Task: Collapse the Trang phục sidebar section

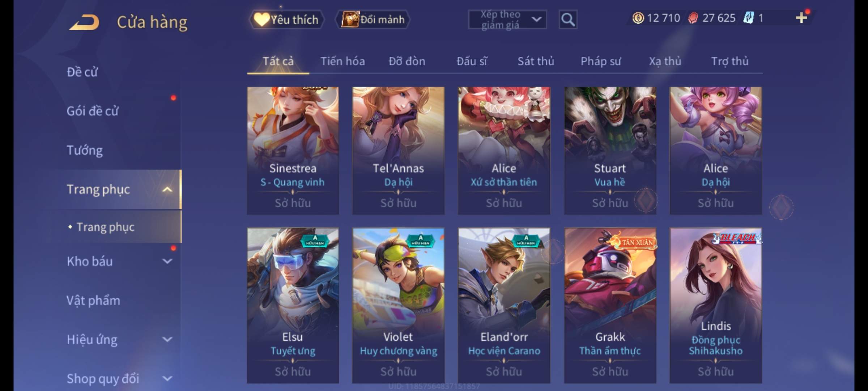Action: click(167, 189)
